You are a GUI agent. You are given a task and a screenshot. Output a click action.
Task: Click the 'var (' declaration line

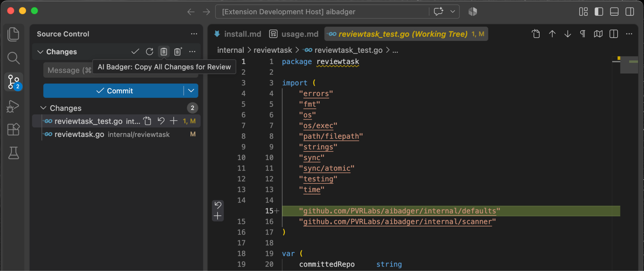(292, 254)
